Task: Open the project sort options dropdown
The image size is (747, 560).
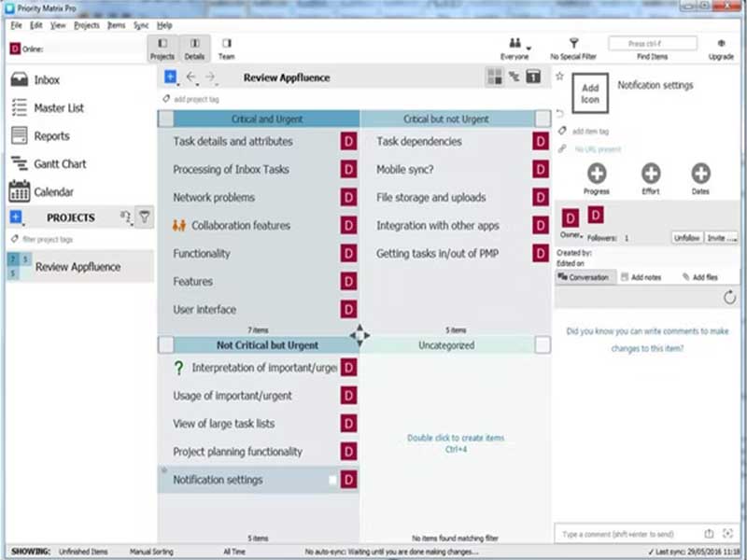Action: pyautogui.click(x=126, y=217)
